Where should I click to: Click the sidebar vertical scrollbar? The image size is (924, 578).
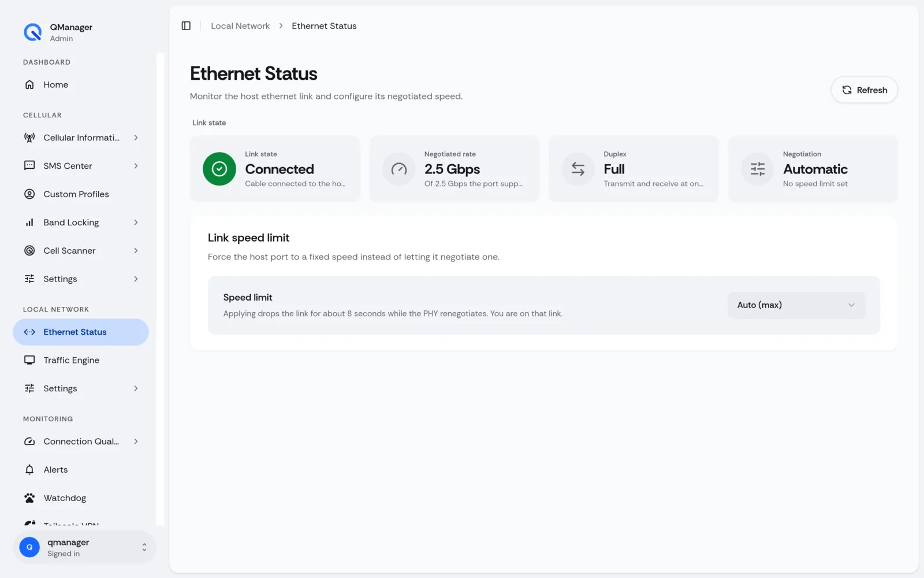pyautogui.click(x=160, y=289)
